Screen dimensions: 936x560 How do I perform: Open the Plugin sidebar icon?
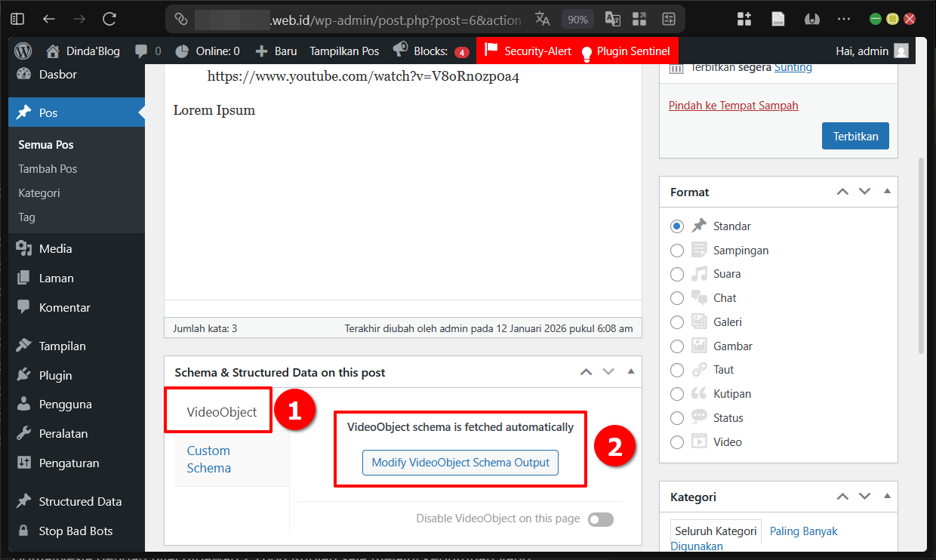[25, 375]
